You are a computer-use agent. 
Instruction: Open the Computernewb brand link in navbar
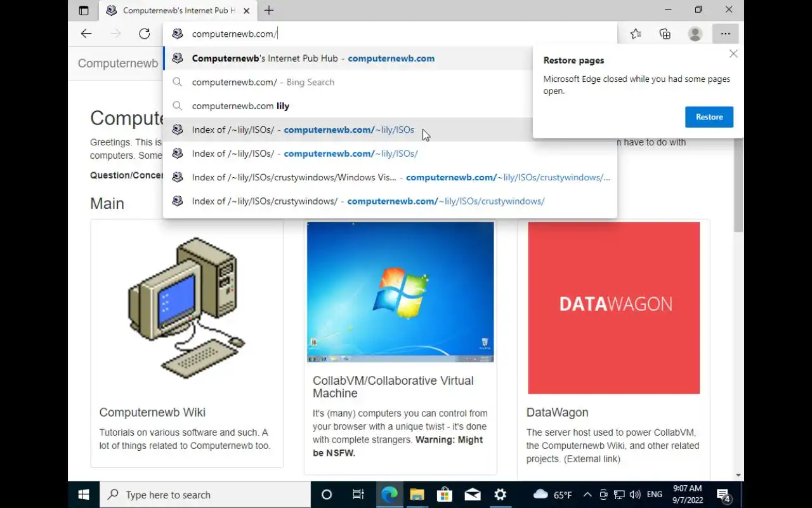[x=118, y=63]
